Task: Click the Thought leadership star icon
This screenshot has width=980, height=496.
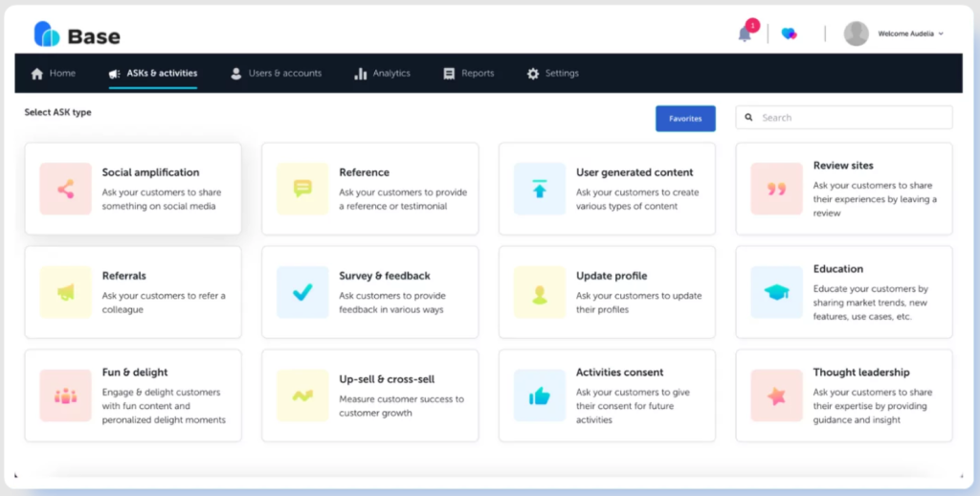Action: 776,395
